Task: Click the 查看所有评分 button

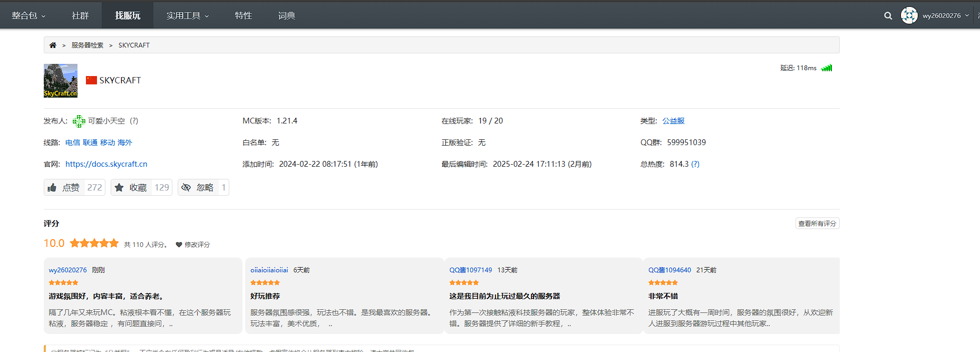Action: click(817, 223)
